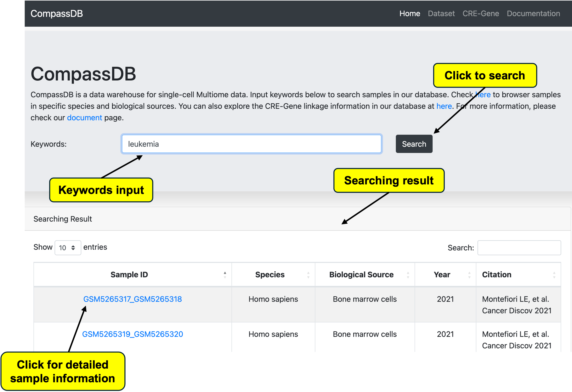Open the Show entries dropdown
572x392 pixels.
pyautogui.click(x=68, y=248)
